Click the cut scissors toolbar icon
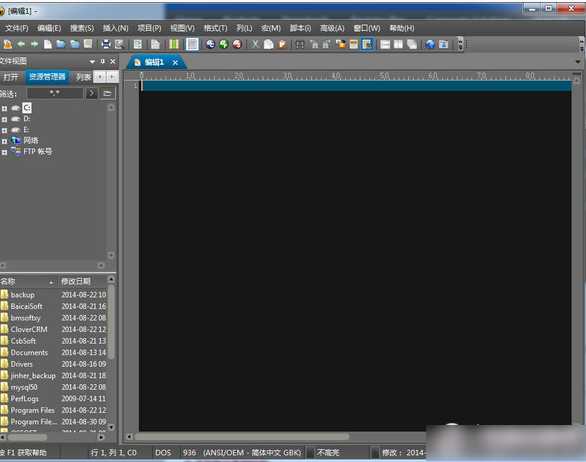Viewport: 586px width, 462px height. click(x=255, y=44)
